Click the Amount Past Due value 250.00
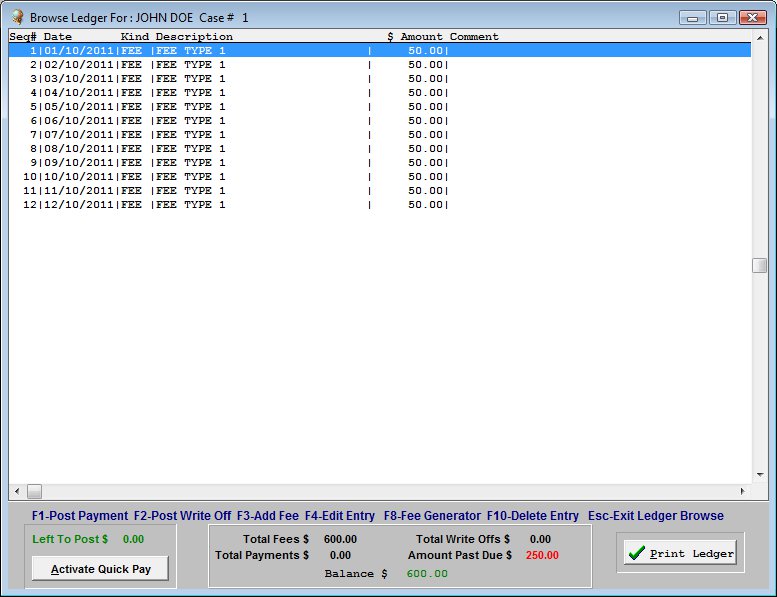This screenshot has width=777, height=597. 542,555
